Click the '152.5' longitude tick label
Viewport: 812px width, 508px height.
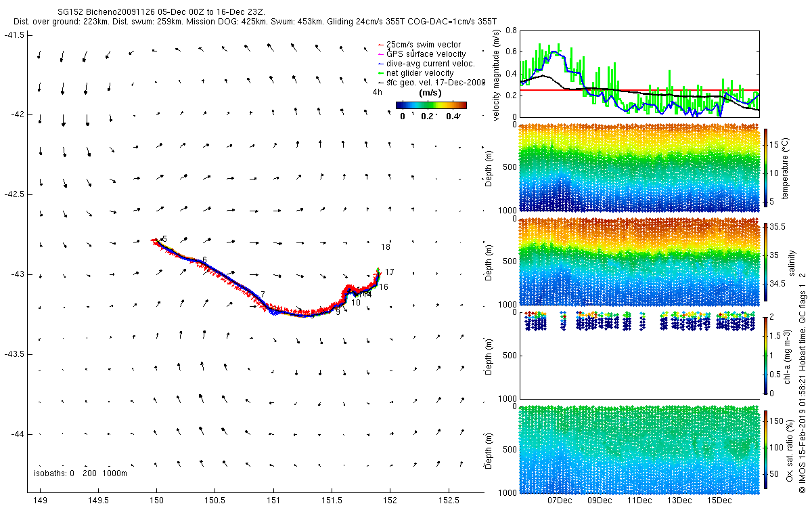coord(448,500)
